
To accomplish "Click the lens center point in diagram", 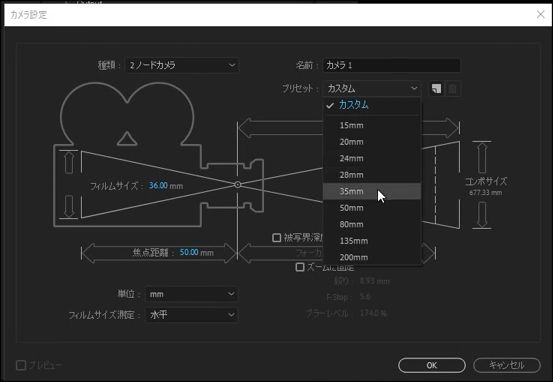I will coord(238,184).
